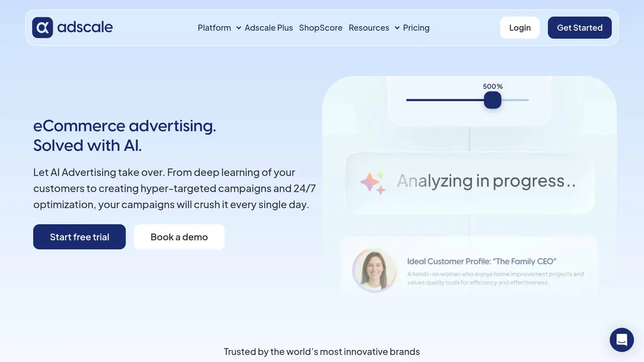
Task: Click the Ideal Customer Profile heading
Action: coord(481,261)
